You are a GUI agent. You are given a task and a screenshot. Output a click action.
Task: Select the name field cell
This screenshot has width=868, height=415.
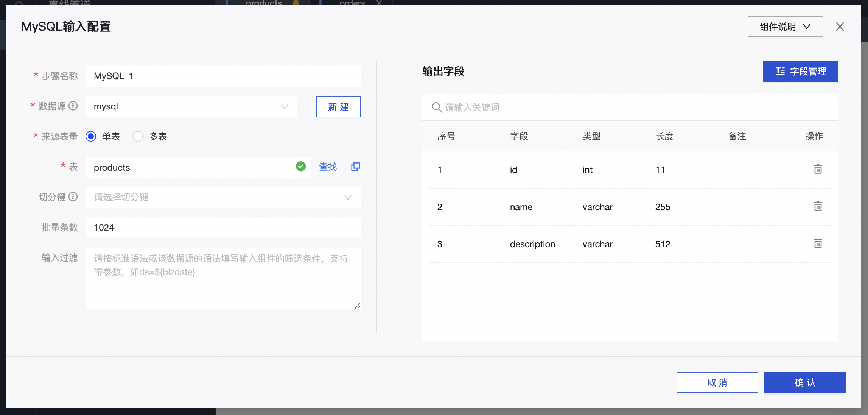point(521,207)
